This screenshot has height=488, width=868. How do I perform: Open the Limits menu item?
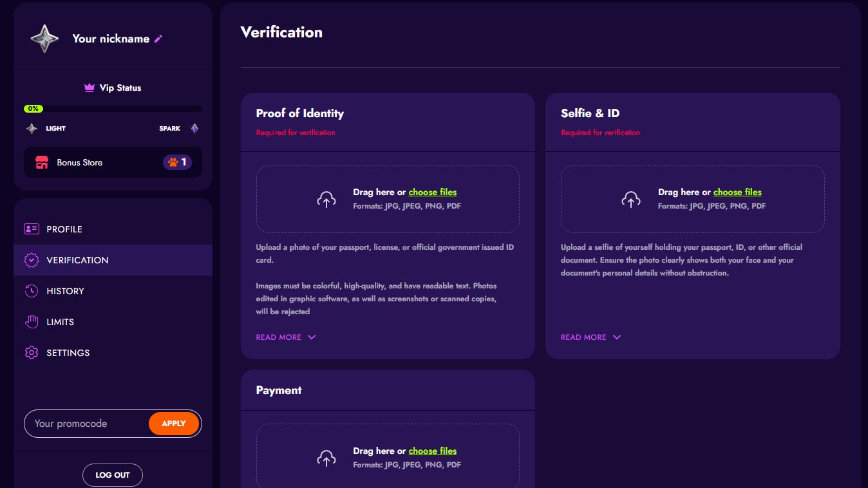pos(60,322)
